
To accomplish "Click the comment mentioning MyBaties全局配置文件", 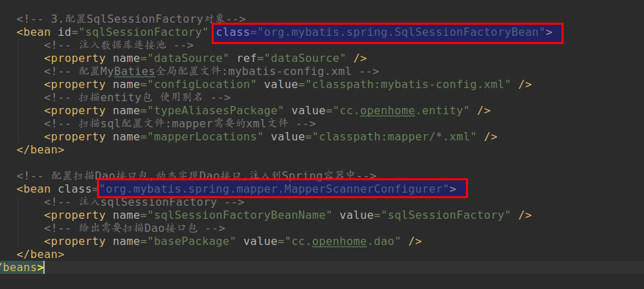I will 212,72.
